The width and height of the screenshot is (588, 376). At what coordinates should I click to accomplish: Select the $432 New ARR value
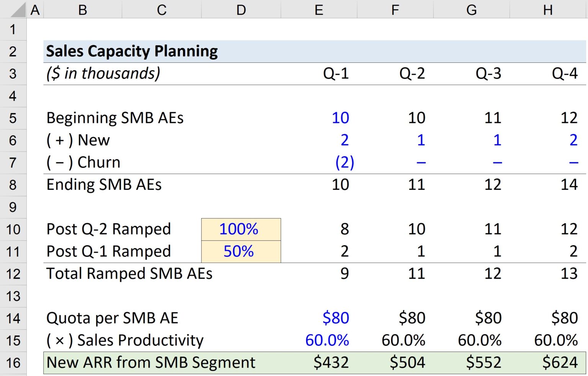point(332,362)
